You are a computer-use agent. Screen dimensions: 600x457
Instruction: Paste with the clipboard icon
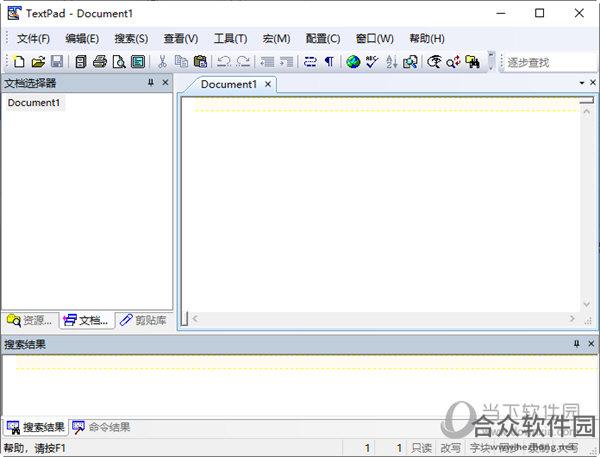click(x=200, y=61)
